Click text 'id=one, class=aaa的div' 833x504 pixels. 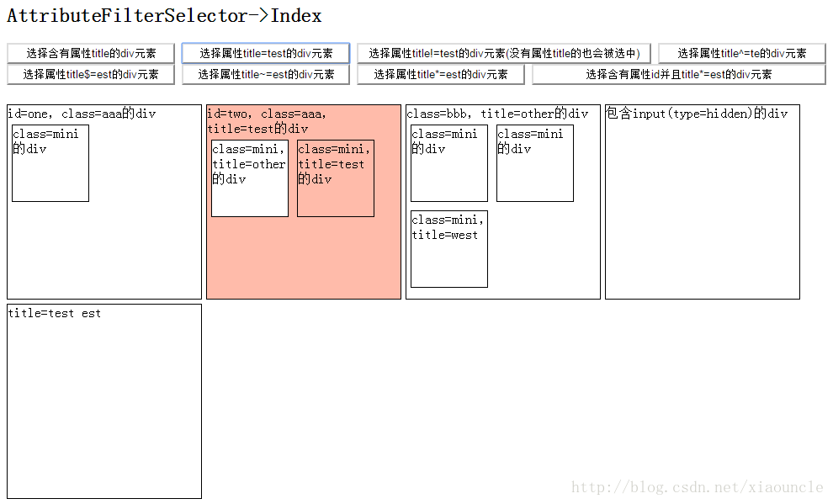point(82,114)
